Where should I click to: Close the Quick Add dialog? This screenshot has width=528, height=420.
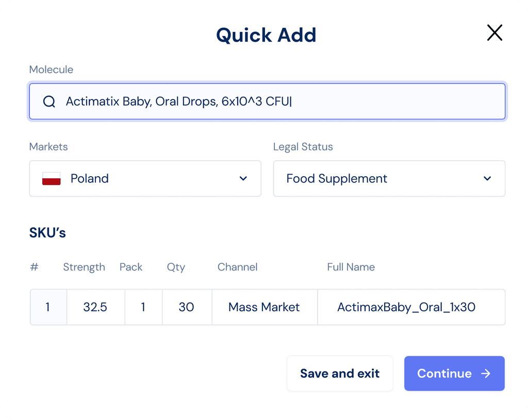(494, 33)
